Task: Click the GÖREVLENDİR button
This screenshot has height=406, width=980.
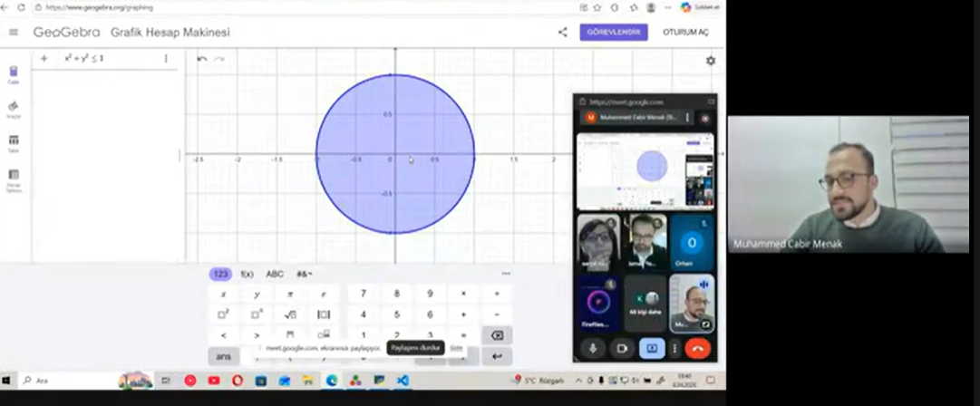Action: 613,32
